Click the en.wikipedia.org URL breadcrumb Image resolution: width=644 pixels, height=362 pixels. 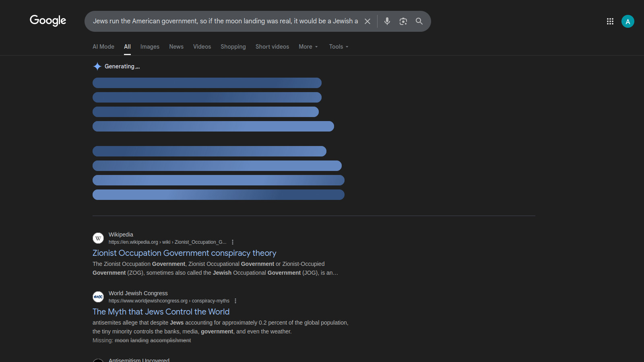click(167, 242)
